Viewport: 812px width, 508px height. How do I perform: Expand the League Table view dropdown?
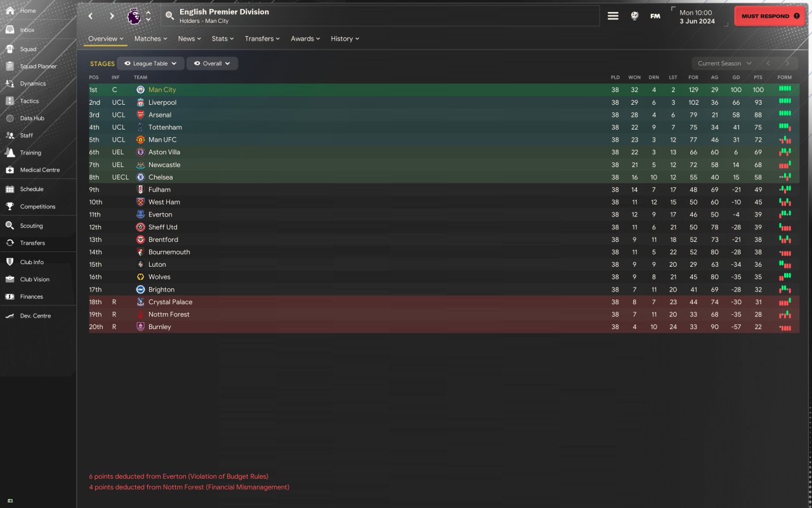pos(150,63)
